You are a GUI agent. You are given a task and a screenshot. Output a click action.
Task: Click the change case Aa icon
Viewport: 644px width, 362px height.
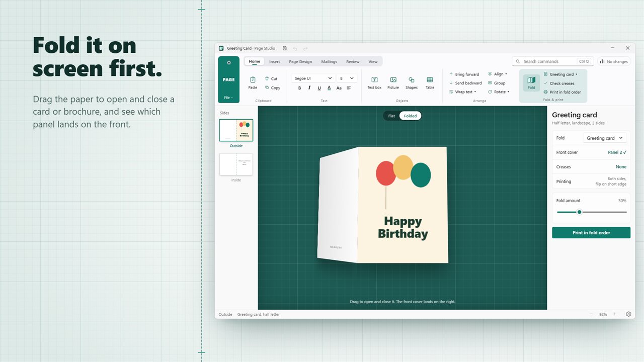[x=339, y=87]
